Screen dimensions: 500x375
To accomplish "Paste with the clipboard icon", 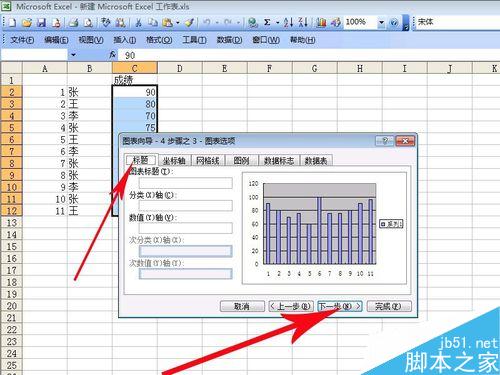I will coord(167,23).
